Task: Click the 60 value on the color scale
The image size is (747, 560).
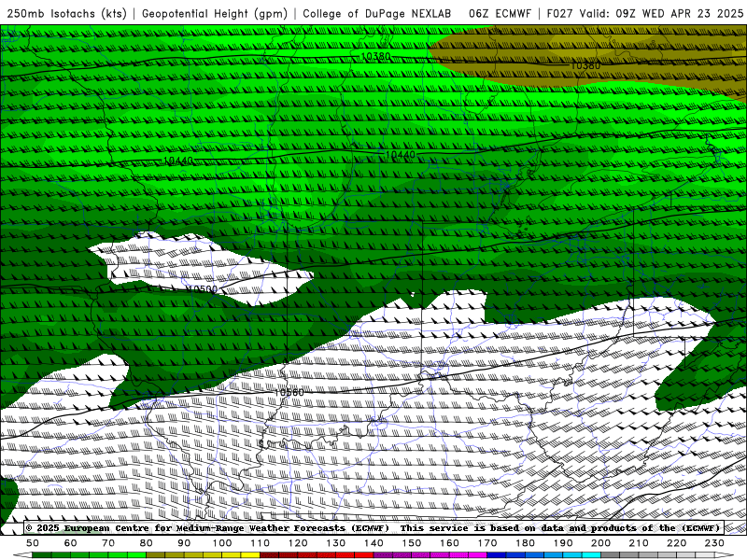Action: click(70, 543)
